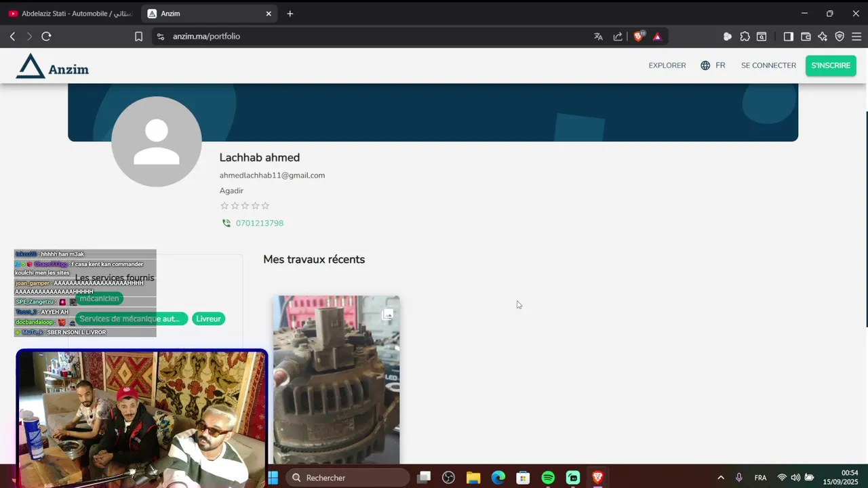The width and height of the screenshot is (868, 488).
Task: Open the EXPLORER menu item
Action: click(667, 66)
